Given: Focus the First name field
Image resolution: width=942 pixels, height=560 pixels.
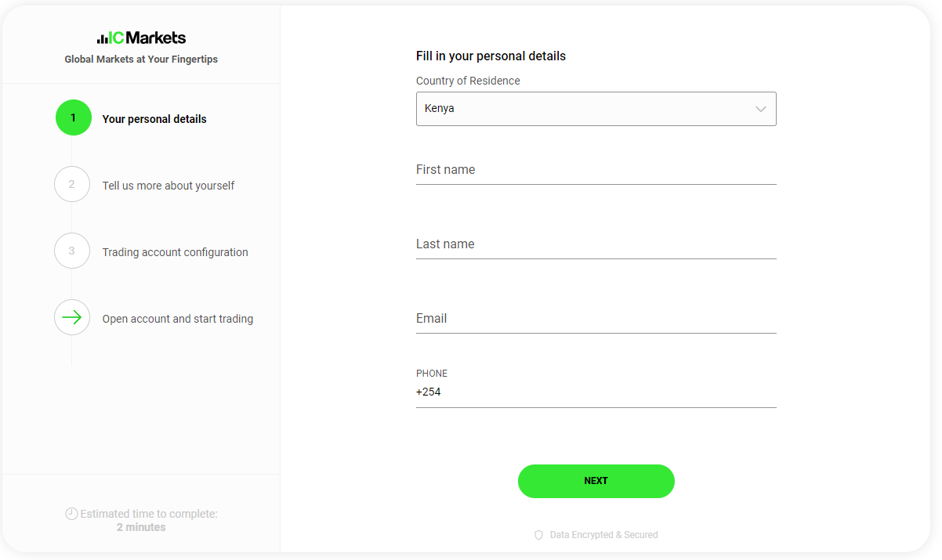Looking at the screenshot, I should [x=596, y=170].
